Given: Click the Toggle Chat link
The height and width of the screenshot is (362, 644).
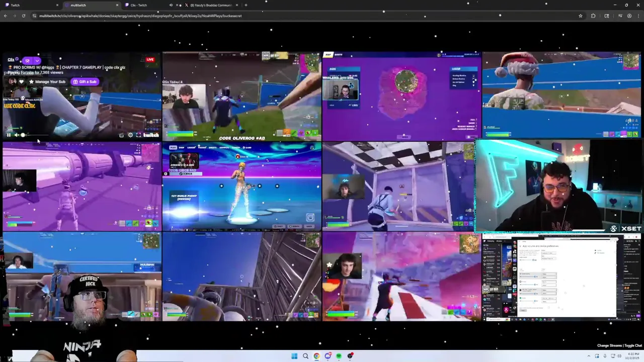Looking at the screenshot, I should [633, 345].
